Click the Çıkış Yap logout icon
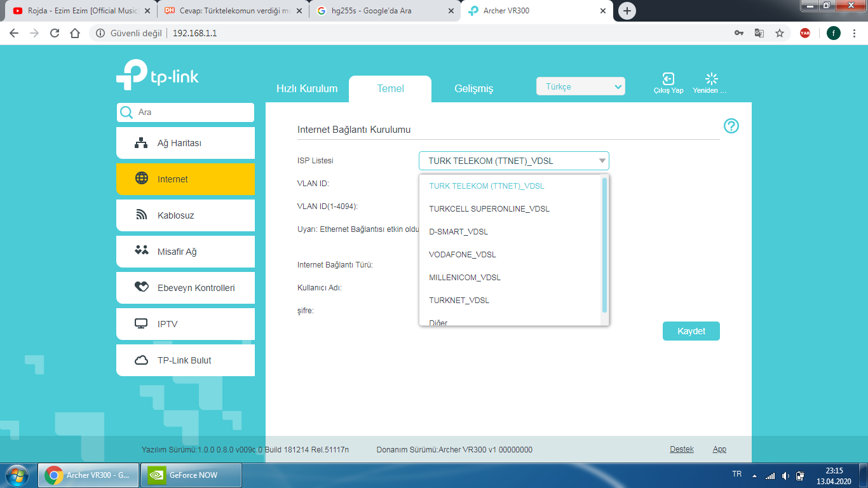 click(x=668, y=79)
